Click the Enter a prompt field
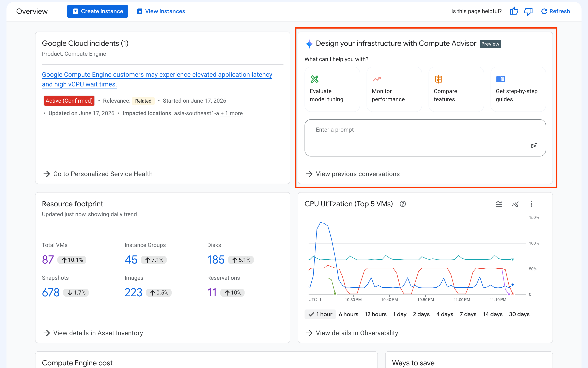Screen dimensions: 588x368 pyautogui.click(x=425, y=138)
